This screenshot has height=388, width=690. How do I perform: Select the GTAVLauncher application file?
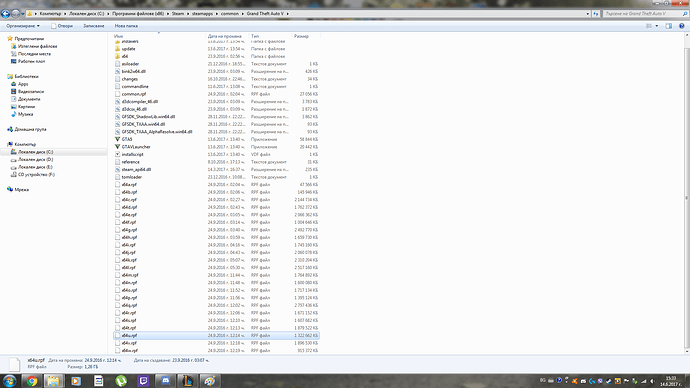point(136,147)
